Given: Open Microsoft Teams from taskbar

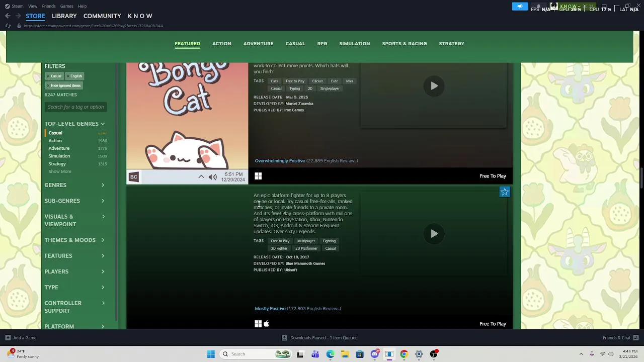Looking at the screenshot, I should tap(315, 354).
